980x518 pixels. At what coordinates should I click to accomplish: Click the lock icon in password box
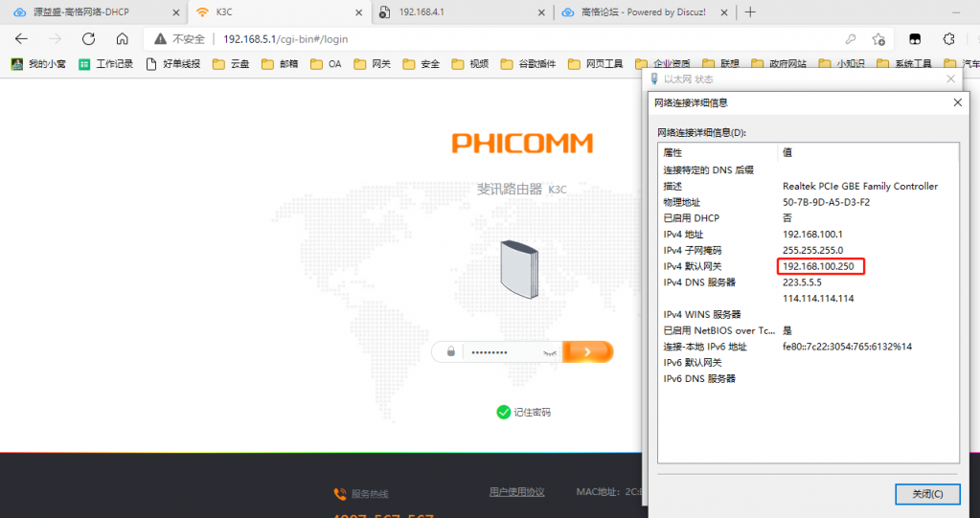[450, 351]
